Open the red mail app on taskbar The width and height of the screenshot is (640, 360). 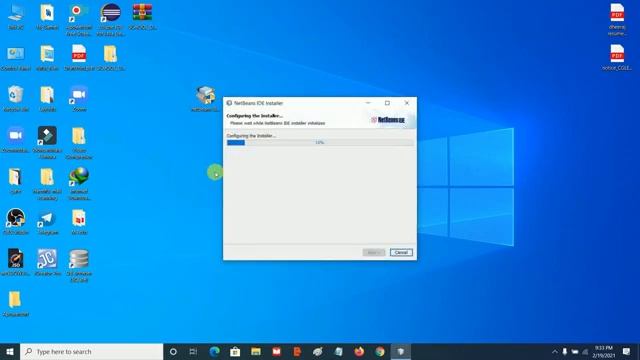point(276,351)
